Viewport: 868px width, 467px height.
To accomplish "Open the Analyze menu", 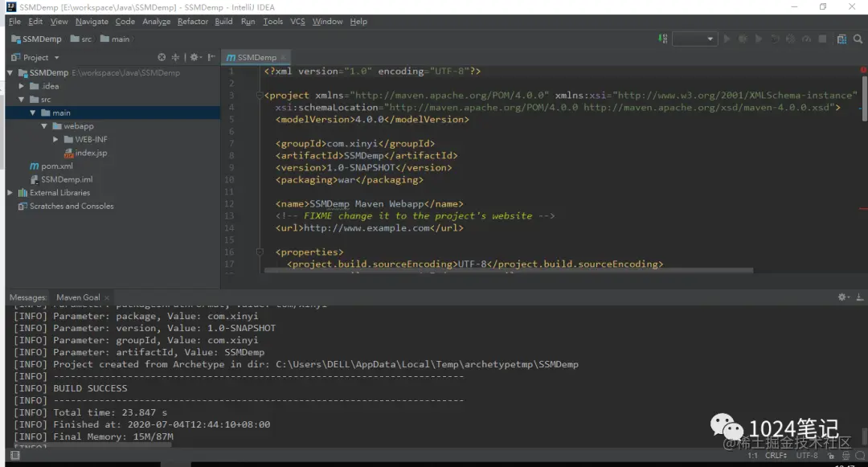I will pos(157,22).
